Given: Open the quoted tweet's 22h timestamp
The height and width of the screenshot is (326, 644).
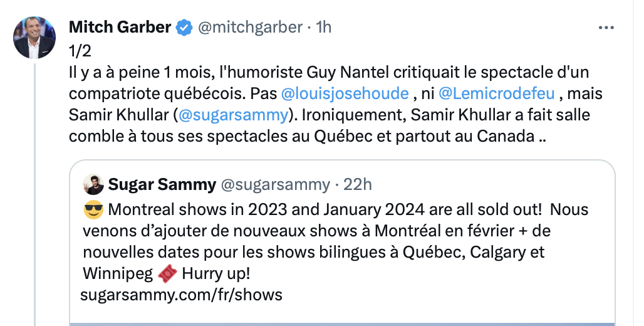Looking at the screenshot, I should pyautogui.click(x=357, y=184).
